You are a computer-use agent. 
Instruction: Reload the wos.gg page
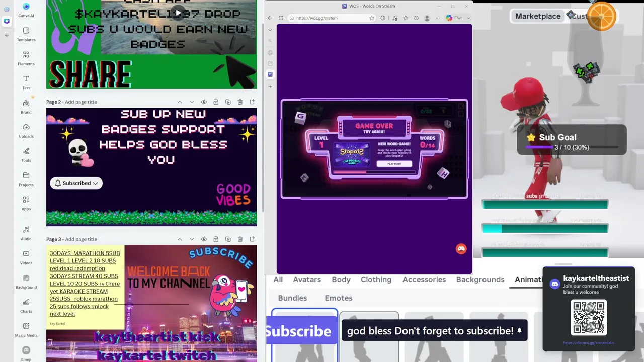coord(281,18)
